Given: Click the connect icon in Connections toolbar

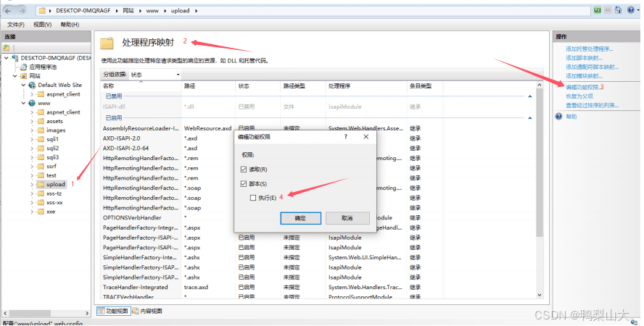Looking at the screenshot, I should (7, 47).
